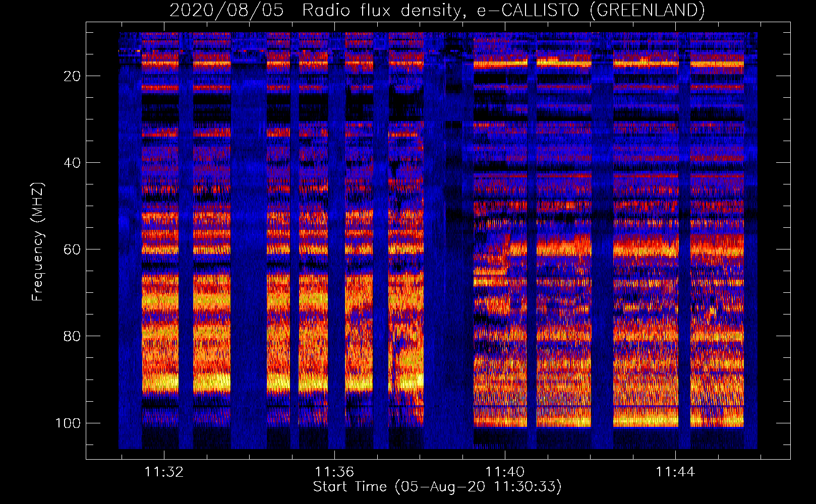Image resolution: width=816 pixels, height=504 pixels.
Task: Click the '11:40' time tick label
Action: tap(505, 472)
